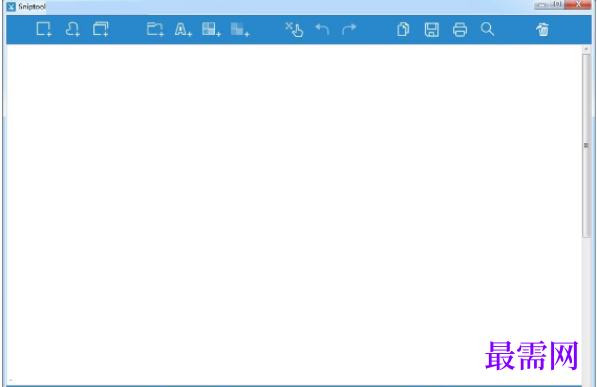This screenshot has height=387, width=597.
Task: Undo the last action
Action: point(322,29)
